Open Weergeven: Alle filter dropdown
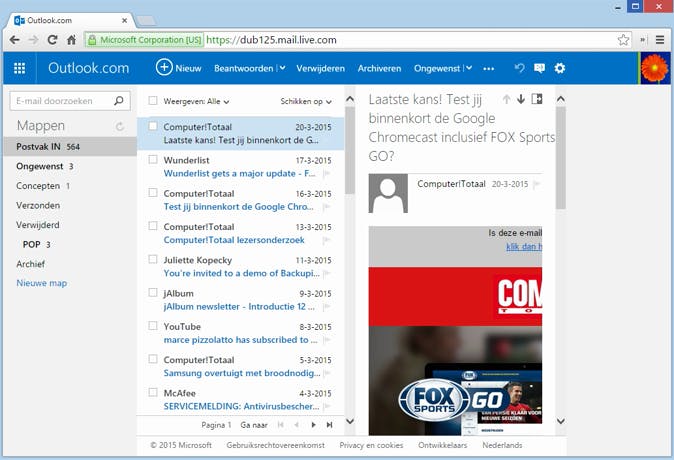Screen dimensions: 674x460 pos(196,101)
